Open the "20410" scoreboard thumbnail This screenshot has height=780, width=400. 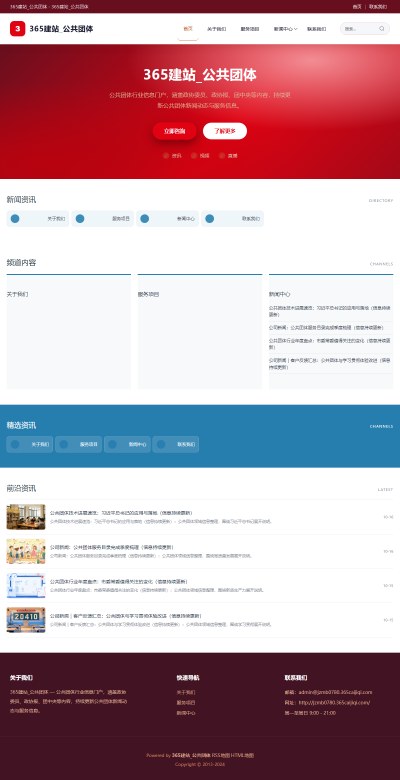click(x=26, y=620)
